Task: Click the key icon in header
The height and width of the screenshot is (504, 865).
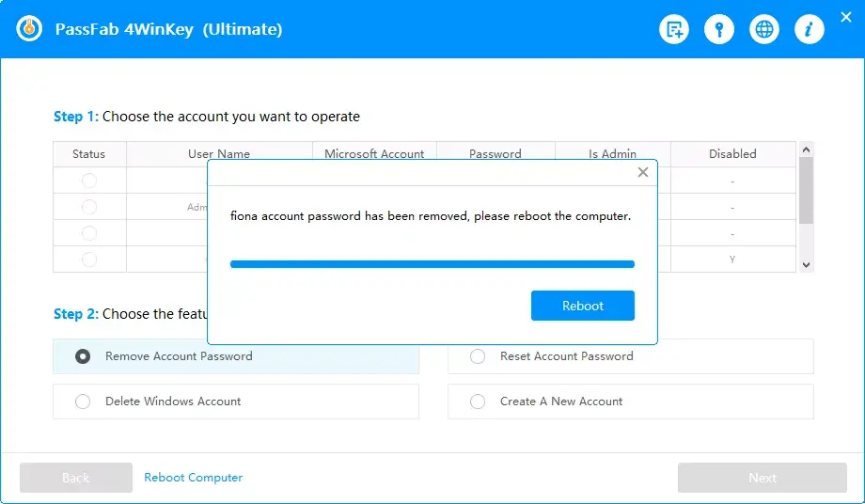Action: click(x=719, y=30)
